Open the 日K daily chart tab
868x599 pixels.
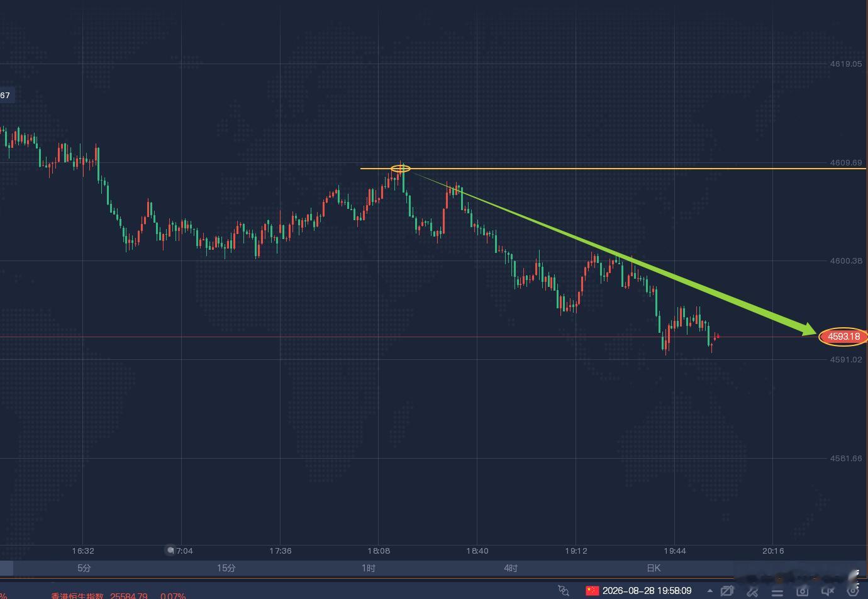pos(654,568)
